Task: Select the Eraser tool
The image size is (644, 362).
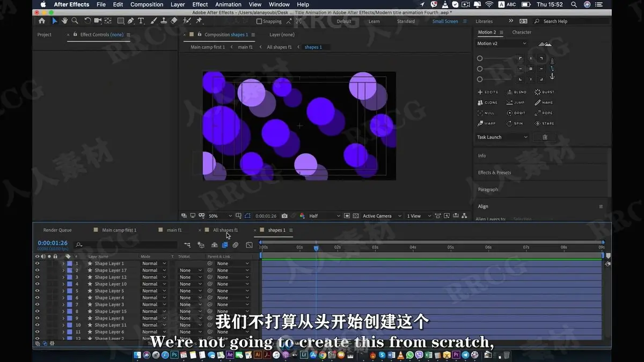Action: pos(174,21)
